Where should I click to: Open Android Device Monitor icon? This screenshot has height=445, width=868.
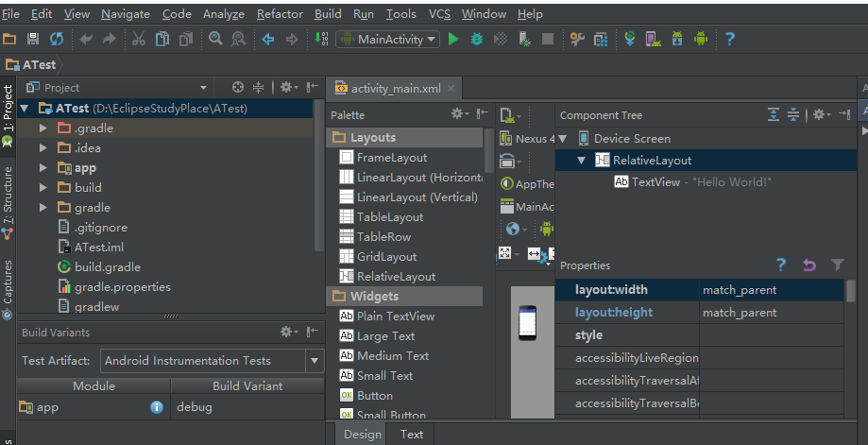click(x=701, y=39)
